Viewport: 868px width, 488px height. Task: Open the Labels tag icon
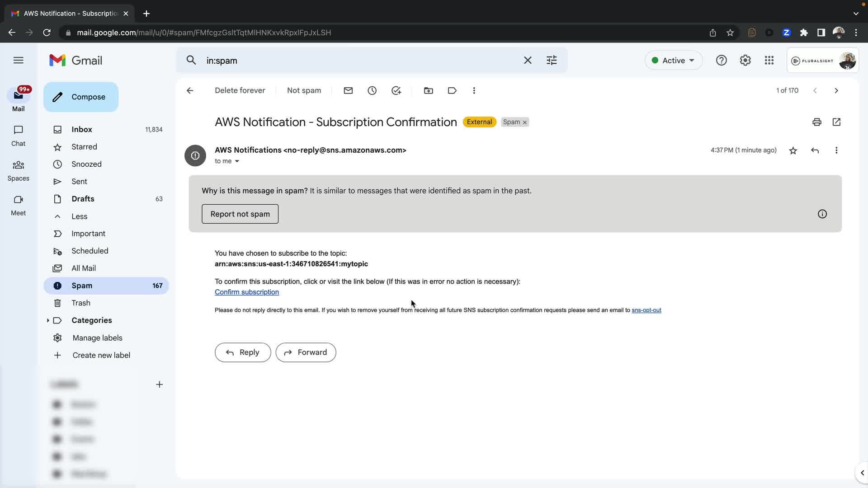tap(452, 90)
